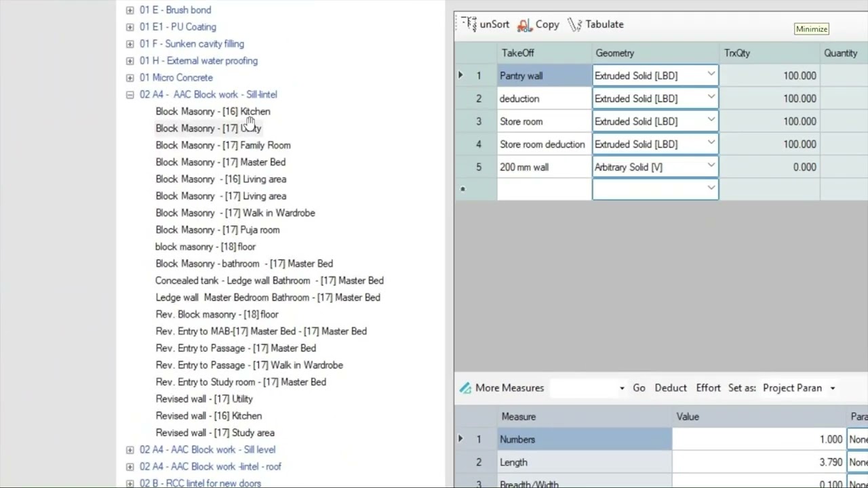Open Geometry dropdown for deduction row

click(x=711, y=98)
